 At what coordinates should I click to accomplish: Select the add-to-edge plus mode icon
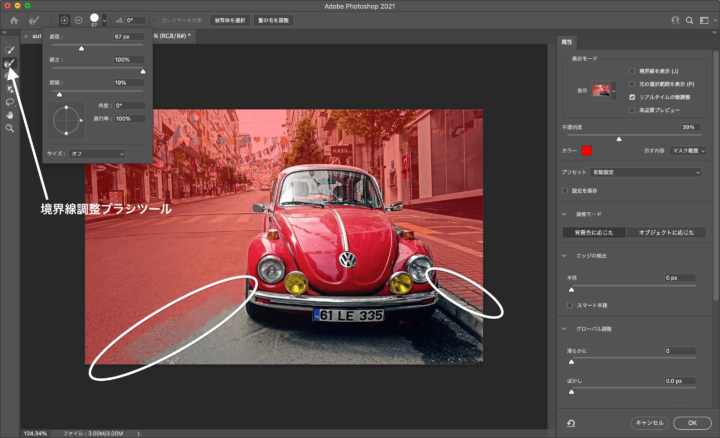64,20
